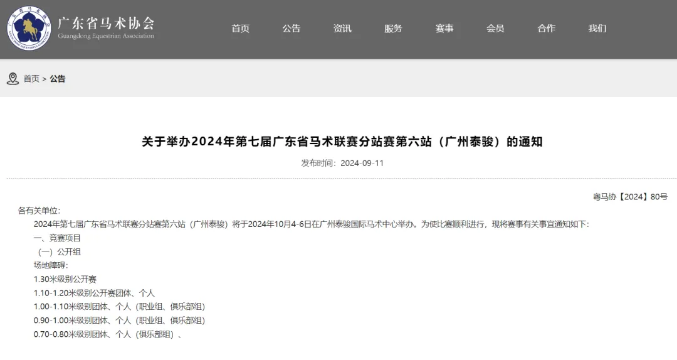
Task: Open the 服务 navigation menu item
Action: (x=393, y=28)
